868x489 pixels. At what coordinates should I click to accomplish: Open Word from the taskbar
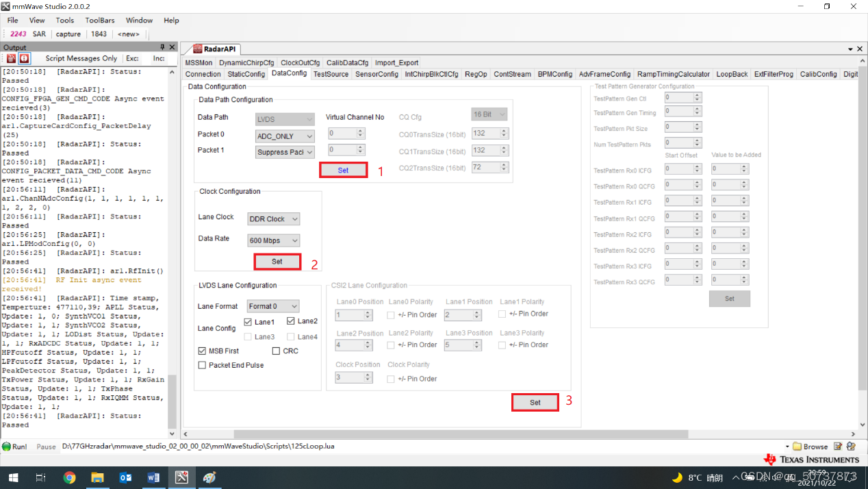[x=153, y=477]
